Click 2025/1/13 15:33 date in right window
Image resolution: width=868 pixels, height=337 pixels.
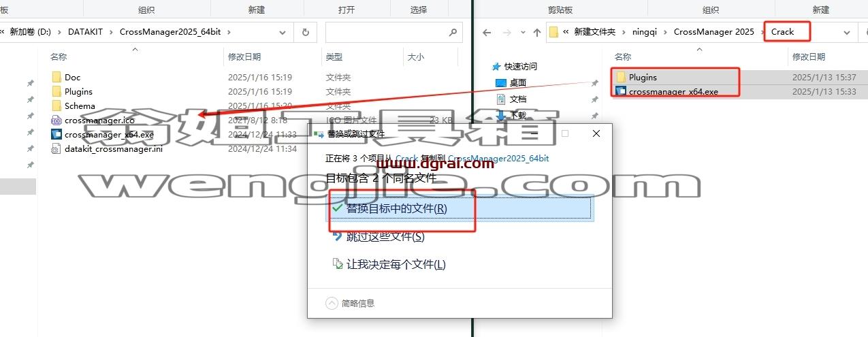pyautogui.click(x=824, y=91)
